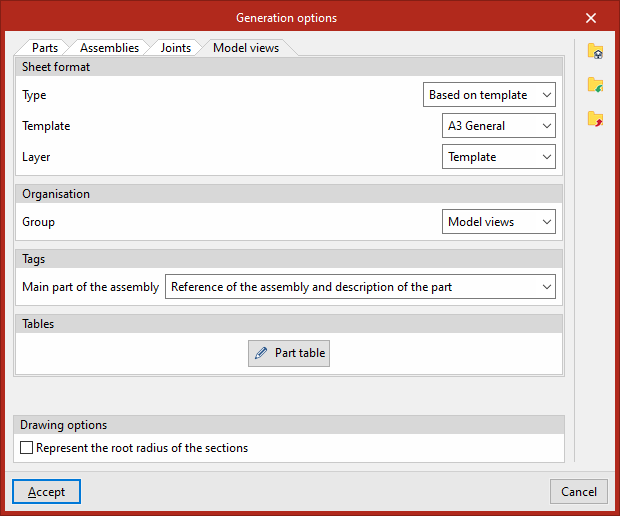The height and width of the screenshot is (516, 620).
Task: Click the Template label
Action: pos(46,126)
